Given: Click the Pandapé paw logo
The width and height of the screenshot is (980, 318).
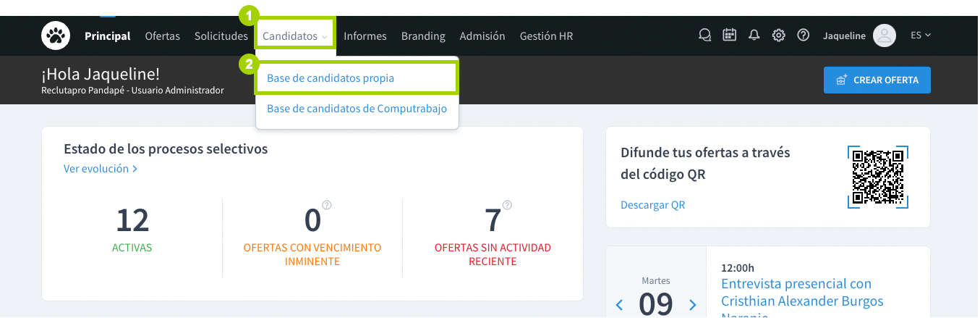Looking at the screenshot, I should tap(56, 36).
